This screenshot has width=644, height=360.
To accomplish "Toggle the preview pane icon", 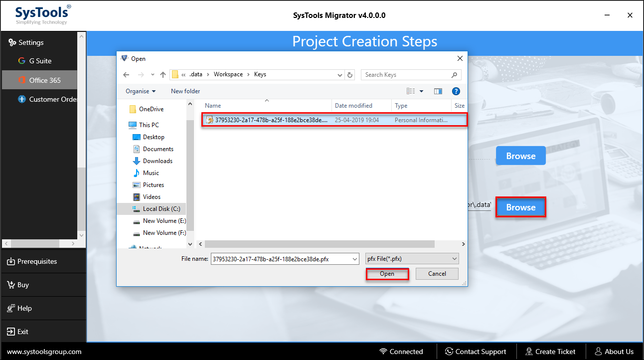I will point(438,91).
